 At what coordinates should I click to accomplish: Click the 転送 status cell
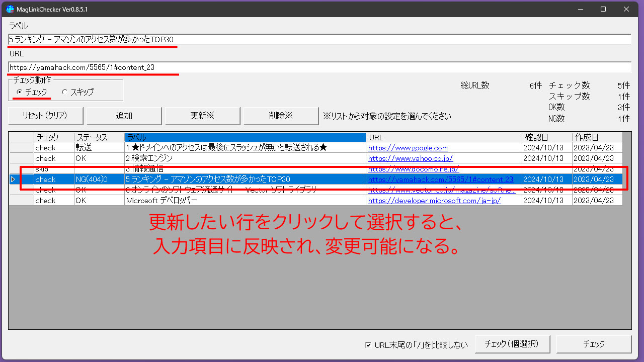[x=99, y=148]
